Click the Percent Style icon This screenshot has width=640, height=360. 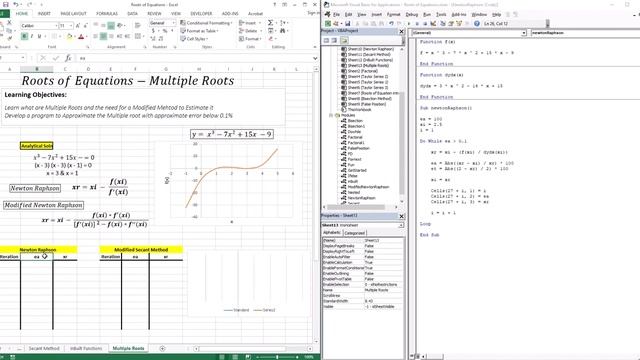164,31
